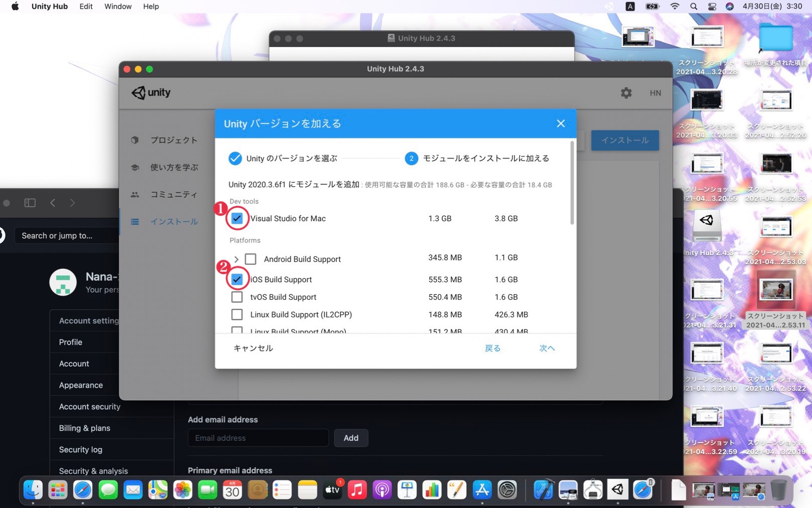Click the completed step one checkmark icon

point(235,158)
